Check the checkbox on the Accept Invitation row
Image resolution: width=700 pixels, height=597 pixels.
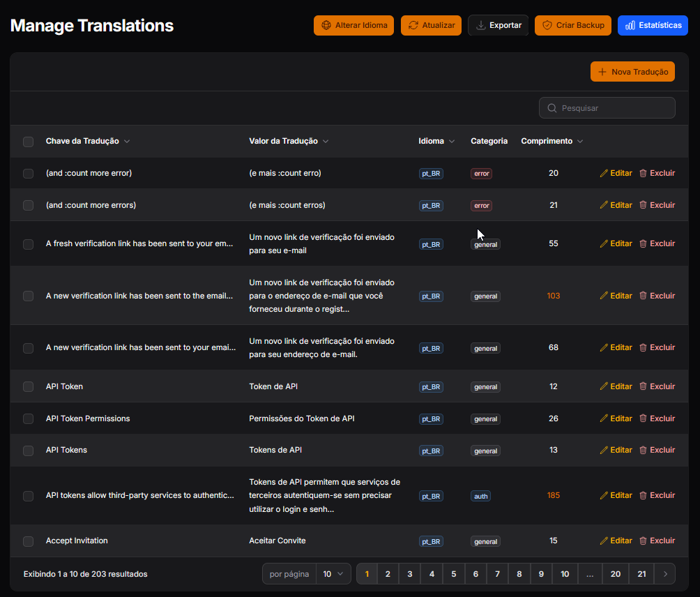(x=28, y=541)
